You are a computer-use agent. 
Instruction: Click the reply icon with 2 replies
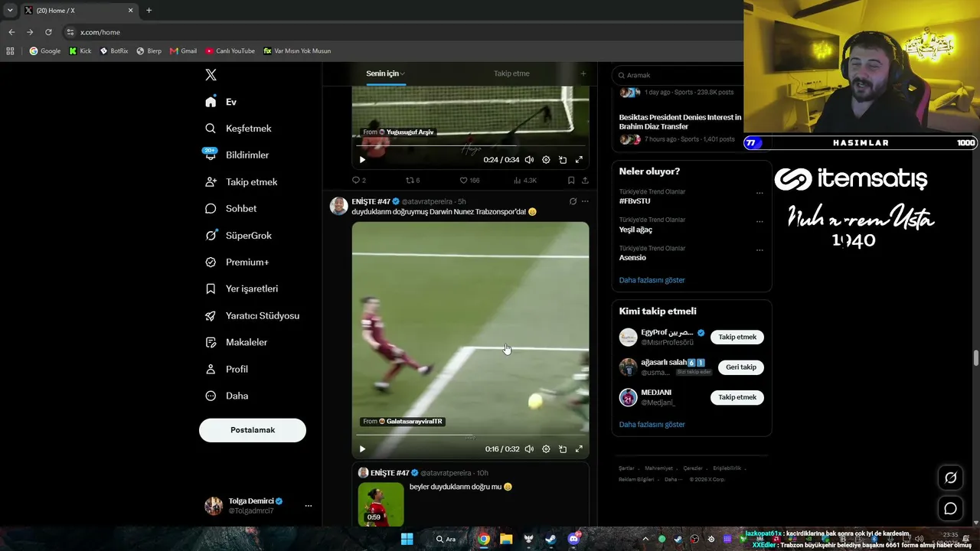click(358, 181)
